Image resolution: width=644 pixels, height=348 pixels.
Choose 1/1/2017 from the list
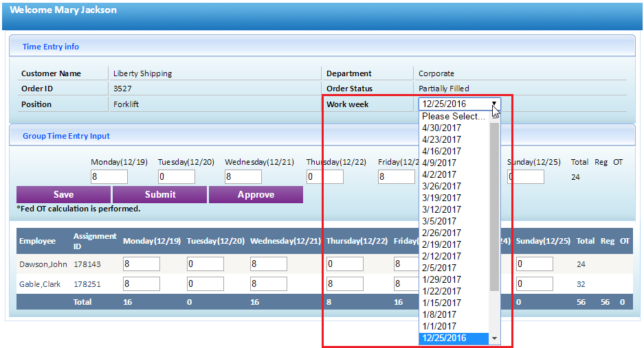click(454, 326)
